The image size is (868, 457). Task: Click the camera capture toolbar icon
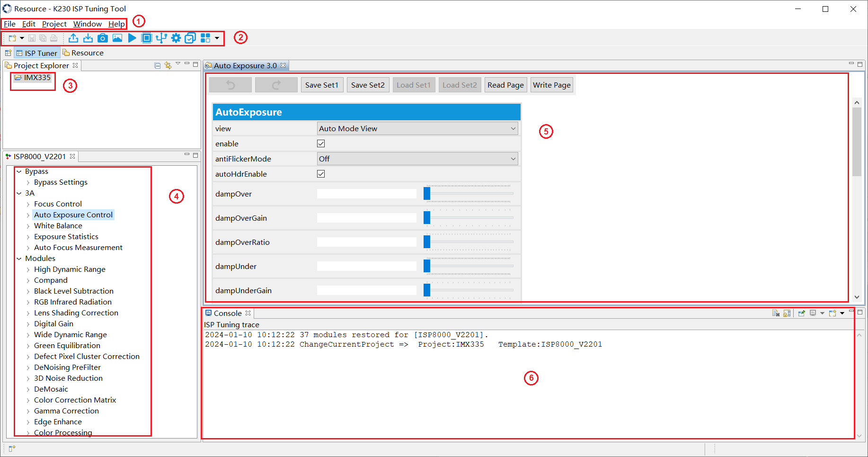(x=103, y=38)
